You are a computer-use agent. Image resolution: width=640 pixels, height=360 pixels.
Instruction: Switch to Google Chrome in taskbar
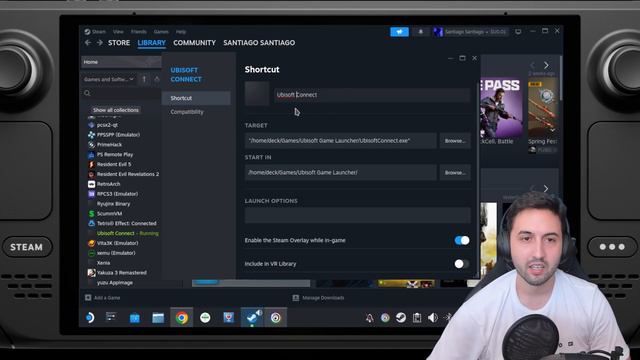click(x=182, y=318)
